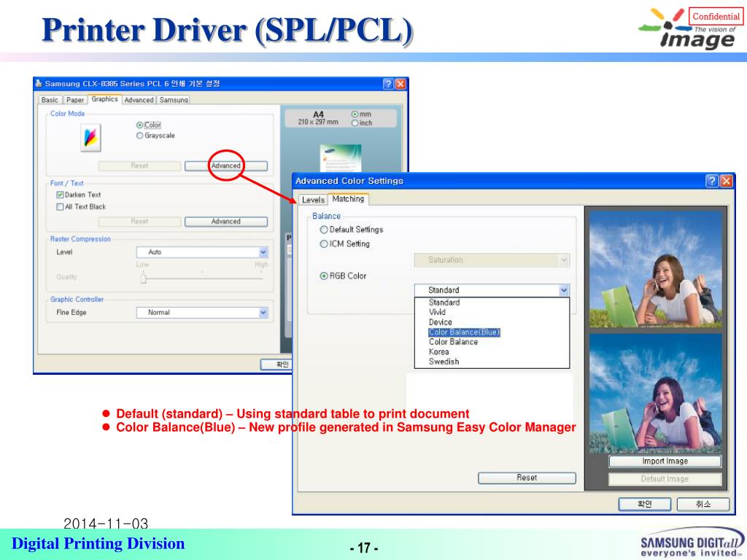Image resolution: width=747 pixels, height=560 pixels.
Task: Click Reset button in Font / Text group
Action: tap(139, 222)
